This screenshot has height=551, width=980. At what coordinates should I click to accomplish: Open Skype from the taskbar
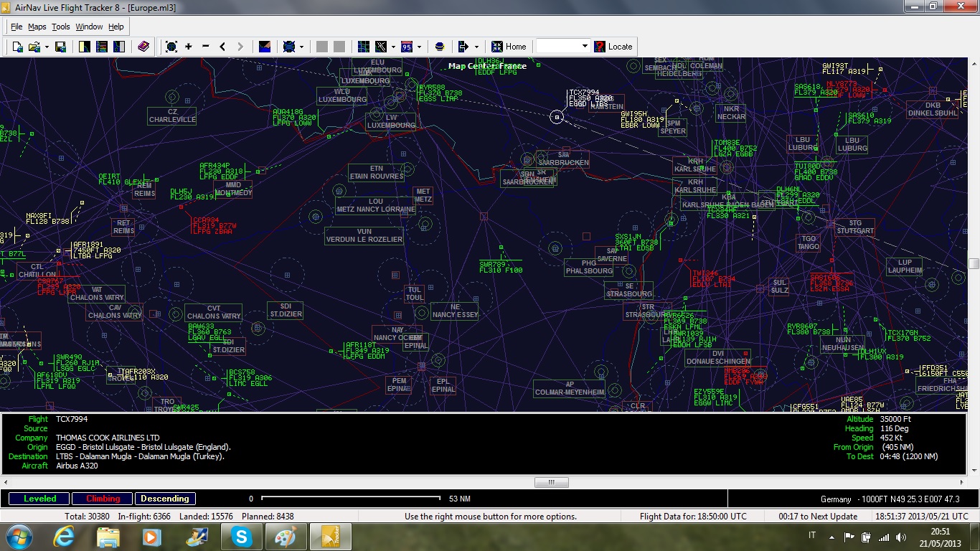click(241, 537)
